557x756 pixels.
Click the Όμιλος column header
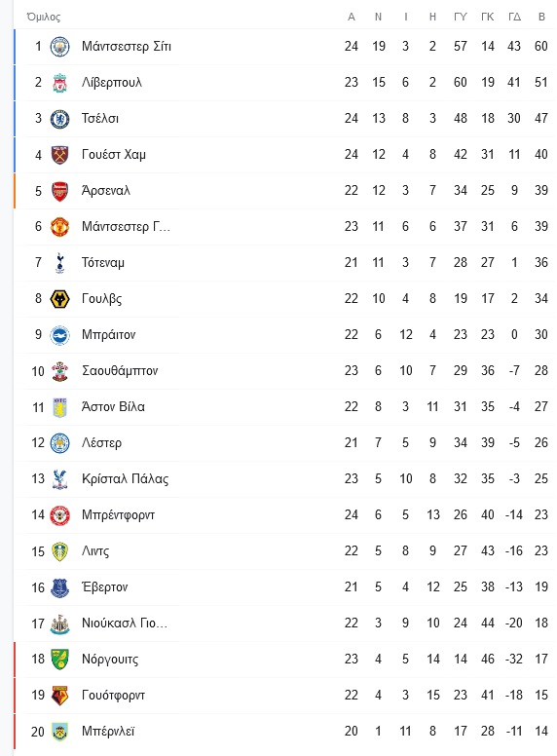(x=44, y=17)
